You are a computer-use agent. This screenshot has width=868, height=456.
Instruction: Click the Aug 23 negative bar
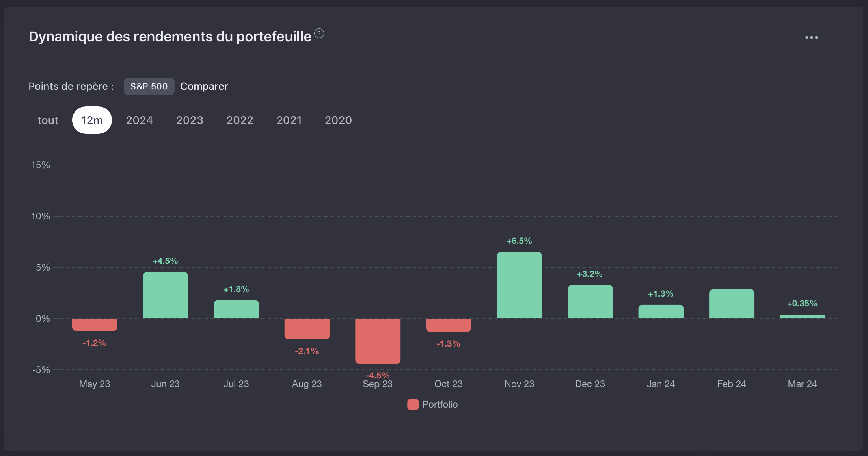(x=307, y=328)
